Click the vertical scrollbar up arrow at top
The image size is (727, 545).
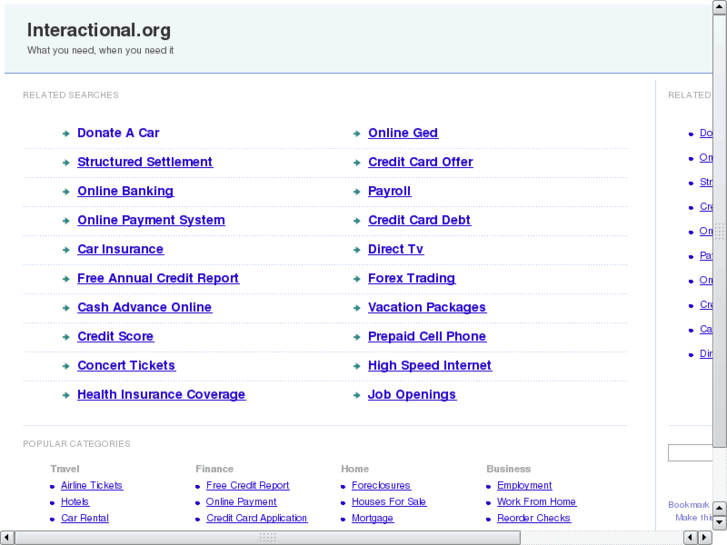click(x=720, y=7)
